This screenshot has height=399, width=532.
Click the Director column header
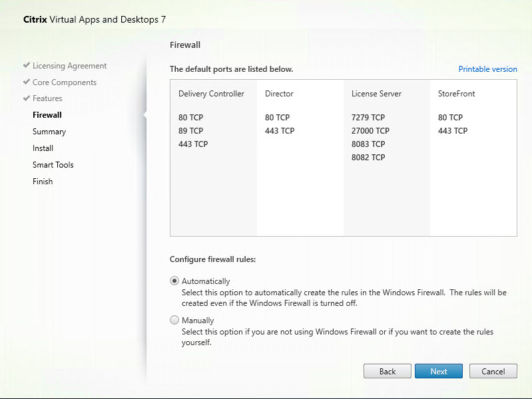tap(279, 94)
